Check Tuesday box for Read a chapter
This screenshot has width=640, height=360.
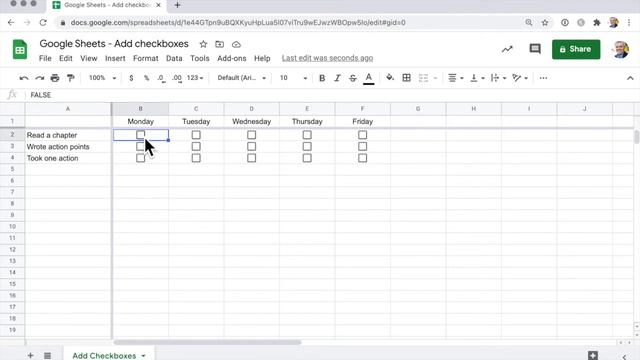196,135
